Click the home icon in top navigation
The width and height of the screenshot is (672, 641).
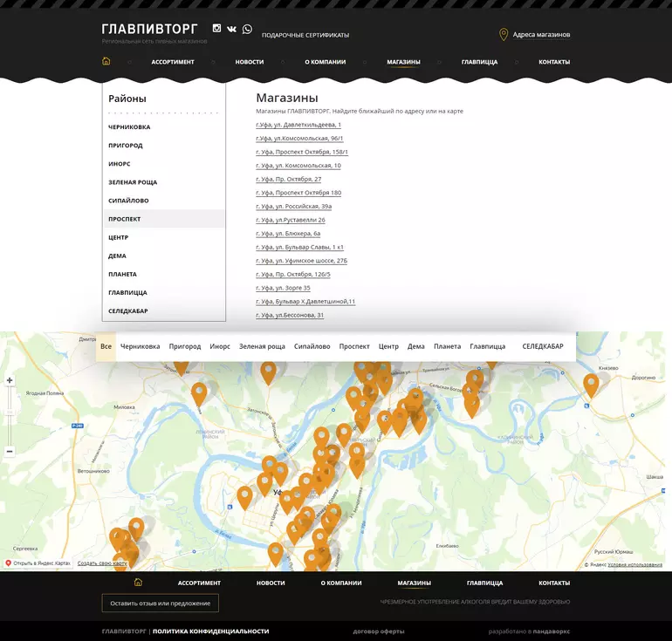[106, 61]
